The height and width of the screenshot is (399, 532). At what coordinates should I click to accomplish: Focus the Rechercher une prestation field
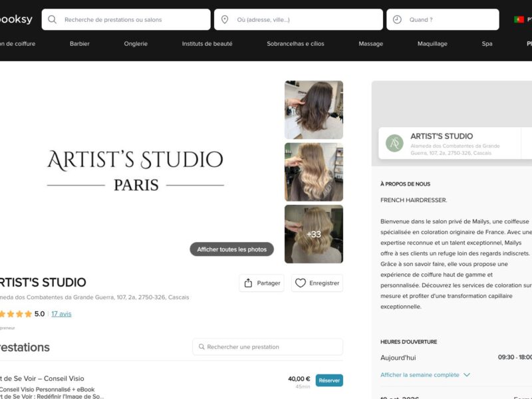click(x=268, y=346)
